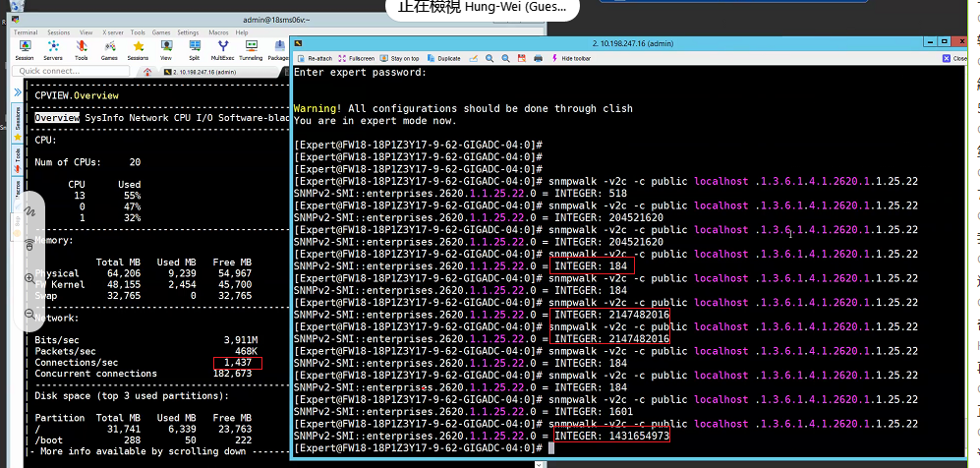Click the Games toolbar icon

coord(109,50)
